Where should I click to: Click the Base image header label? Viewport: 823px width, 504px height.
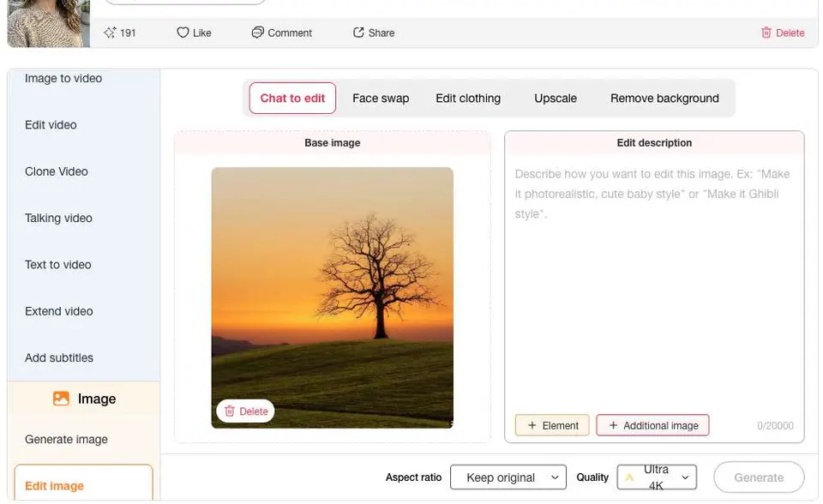tap(333, 143)
